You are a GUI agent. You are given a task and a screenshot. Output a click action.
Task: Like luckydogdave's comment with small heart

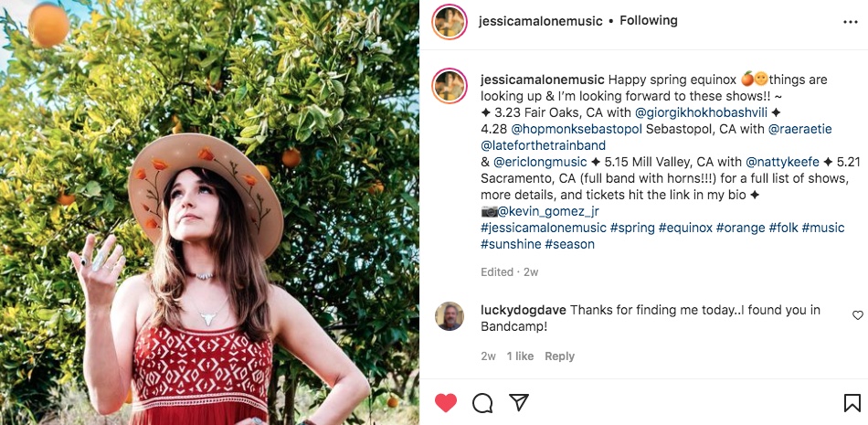tap(857, 315)
